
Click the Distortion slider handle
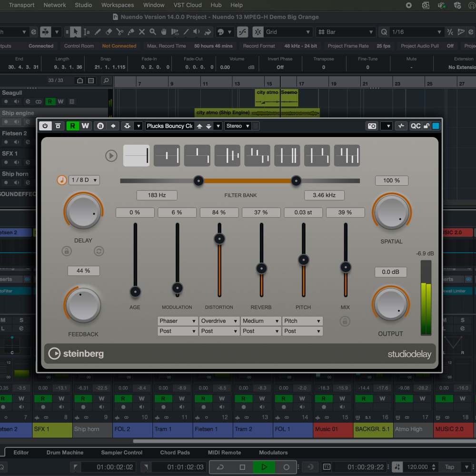coord(219,238)
